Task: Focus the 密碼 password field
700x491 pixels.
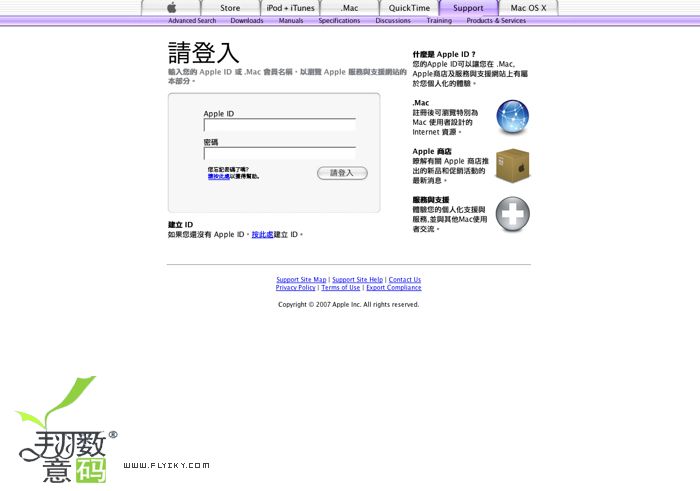Action: pyautogui.click(x=279, y=154)
